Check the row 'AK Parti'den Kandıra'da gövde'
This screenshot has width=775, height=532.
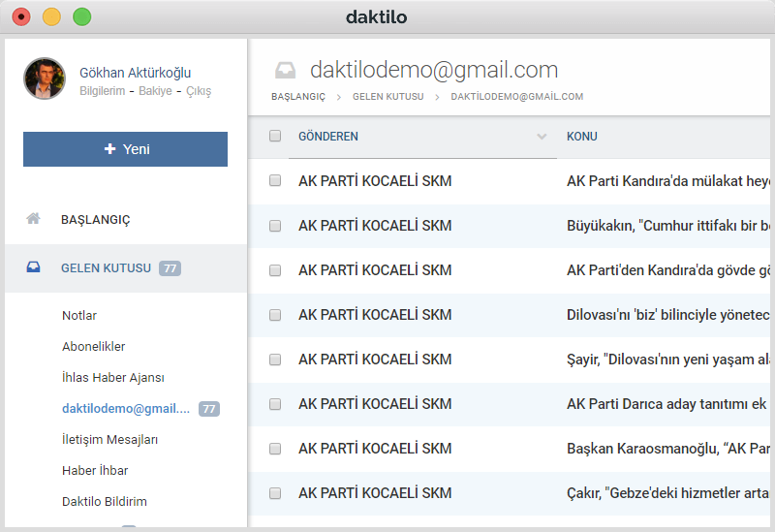(x=275, y=270)
